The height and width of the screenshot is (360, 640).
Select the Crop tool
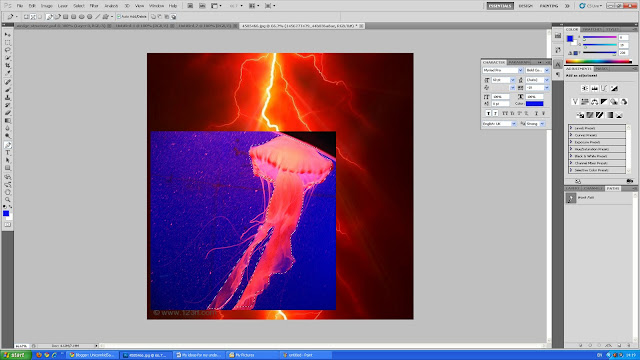click(7, 65)
